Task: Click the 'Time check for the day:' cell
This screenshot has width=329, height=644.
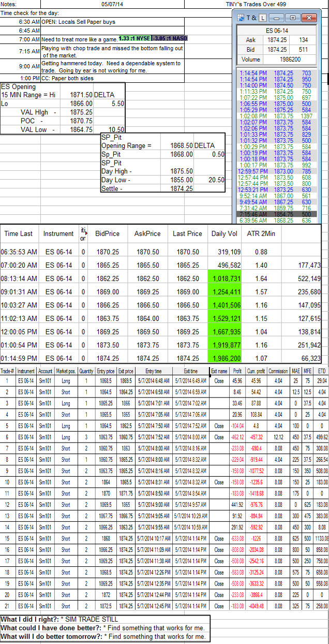Action: pyautogui.click(x=30, y=12)
